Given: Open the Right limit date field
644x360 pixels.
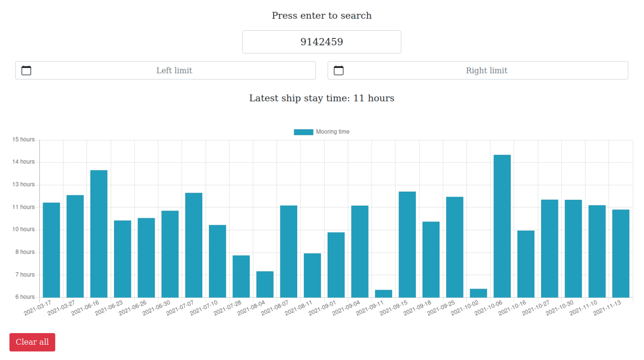Looking at the screenshot, I should click(x=486, y=70).
